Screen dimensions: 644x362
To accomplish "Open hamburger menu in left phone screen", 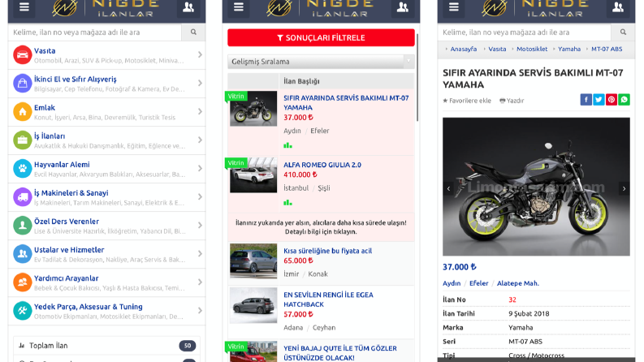I will (x=24, y=7).
